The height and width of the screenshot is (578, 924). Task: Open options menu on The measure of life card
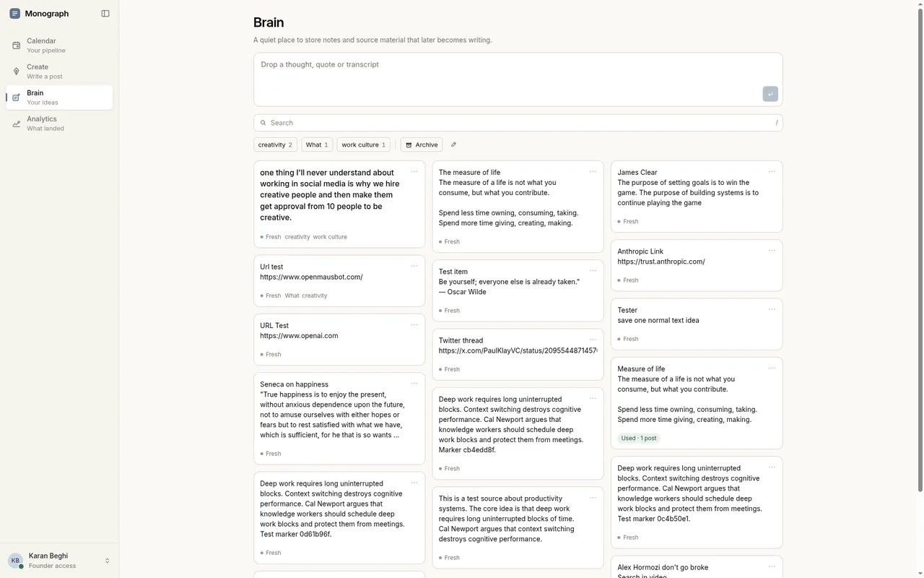point(593,172)
